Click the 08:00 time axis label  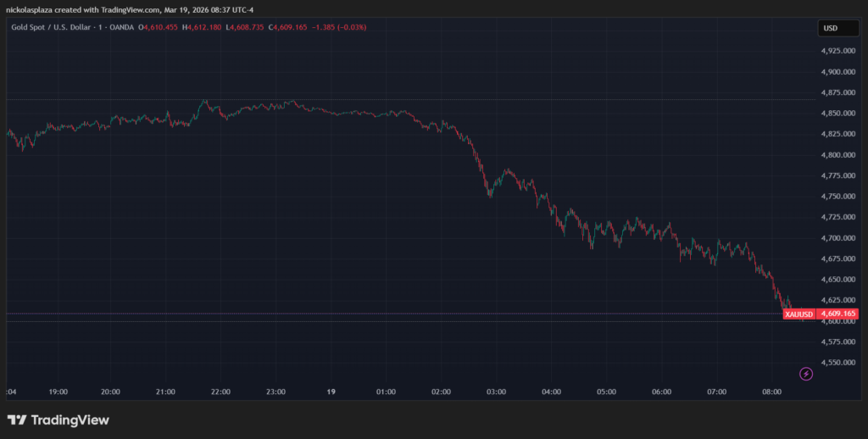(771, 392)
